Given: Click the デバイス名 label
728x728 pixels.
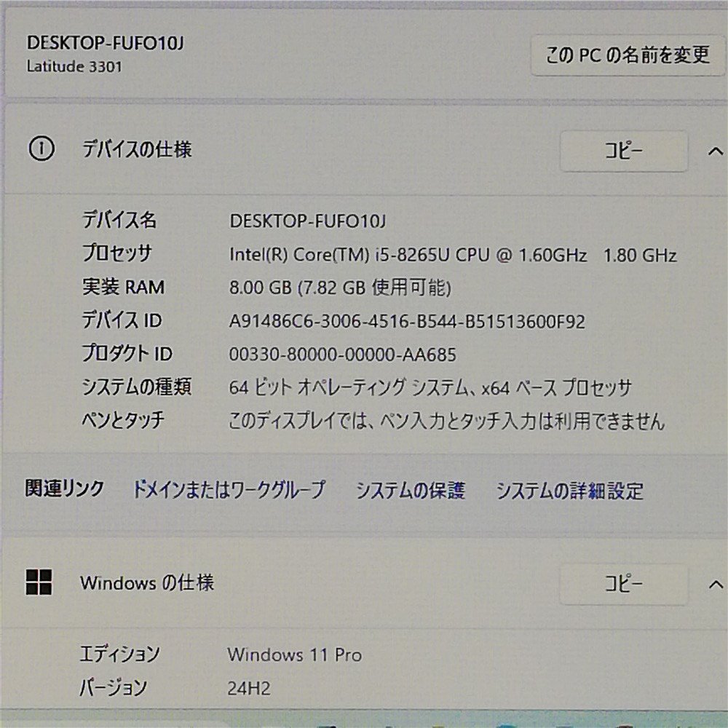Looking at the screenshot, I should pyautogui.click(x=119, y=220).
